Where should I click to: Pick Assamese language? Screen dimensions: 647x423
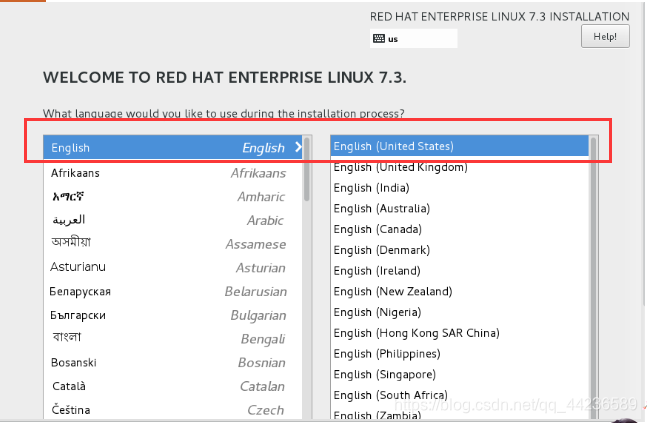coord(173,243)
